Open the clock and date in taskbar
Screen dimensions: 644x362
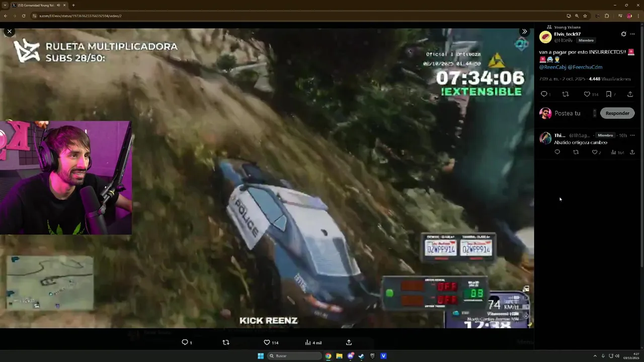coord(632,356)
